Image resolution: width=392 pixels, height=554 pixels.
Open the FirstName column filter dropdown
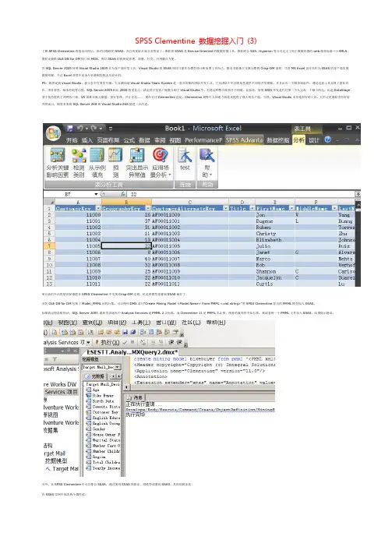(x=291, y=209)
